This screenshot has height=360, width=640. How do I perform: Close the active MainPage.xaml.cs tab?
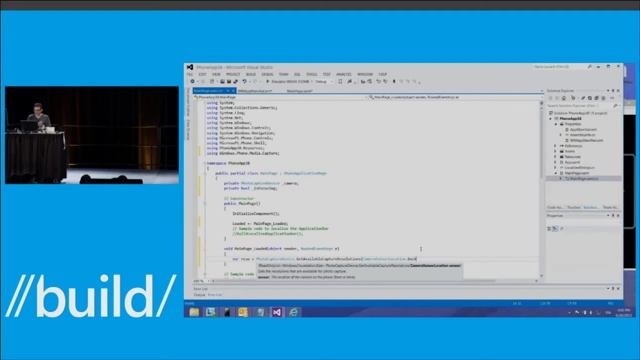pyautogui.click(x=233, y=91)
